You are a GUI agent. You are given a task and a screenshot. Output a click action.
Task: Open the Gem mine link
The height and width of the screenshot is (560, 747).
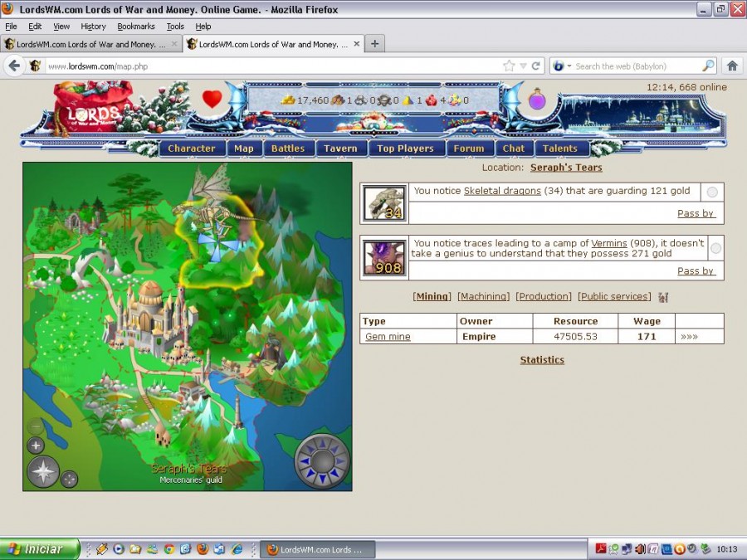click(x=388, y=337)
